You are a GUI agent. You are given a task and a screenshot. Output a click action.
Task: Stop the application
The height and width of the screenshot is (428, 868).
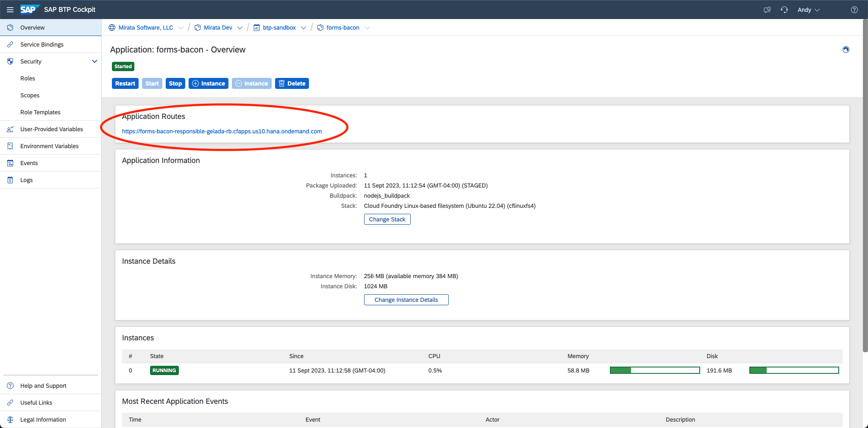(x=175, y=83)
